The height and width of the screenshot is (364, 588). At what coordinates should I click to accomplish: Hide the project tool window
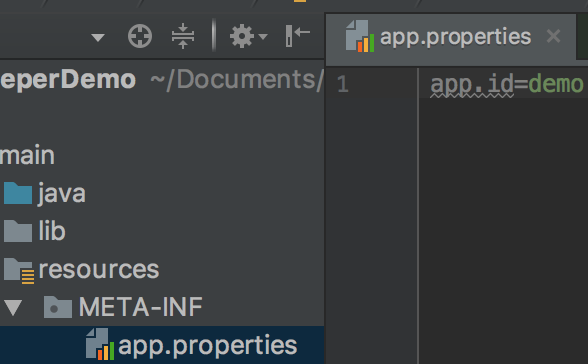(297, 36)
